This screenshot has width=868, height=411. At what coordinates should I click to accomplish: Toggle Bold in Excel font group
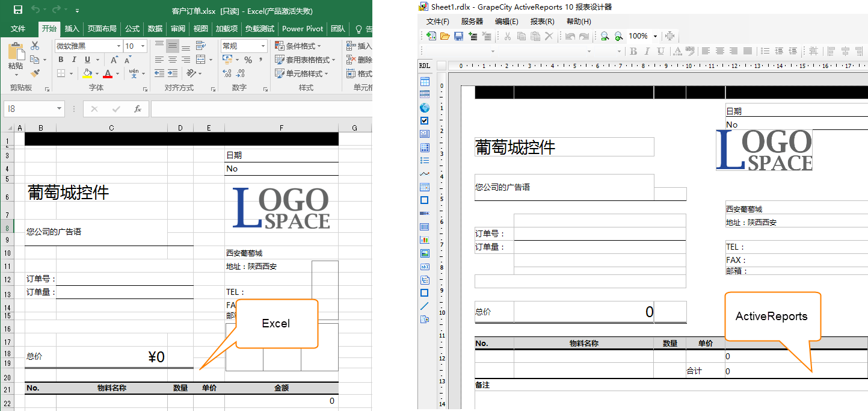point(61,60)
